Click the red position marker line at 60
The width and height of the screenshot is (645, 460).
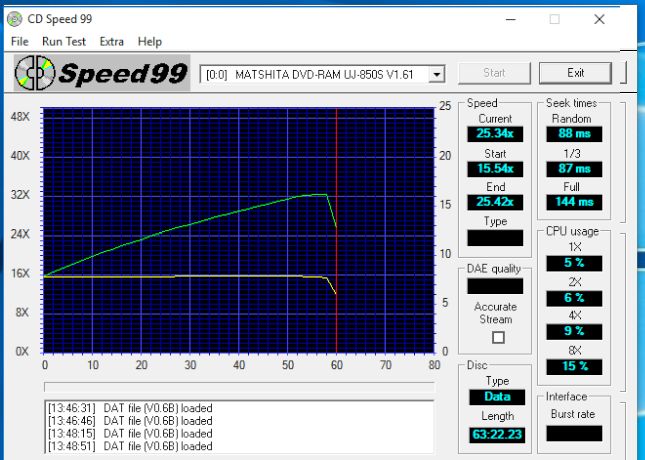pyautogui.click(x=336, y=230)
